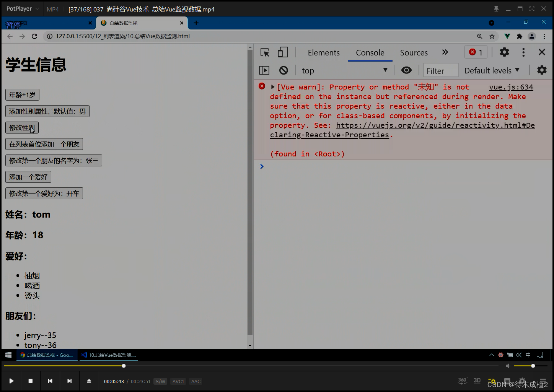Open the Chrome extensions puzzle menu
The height and width of the screenshot is (392, 554).
tap(519, 36)
